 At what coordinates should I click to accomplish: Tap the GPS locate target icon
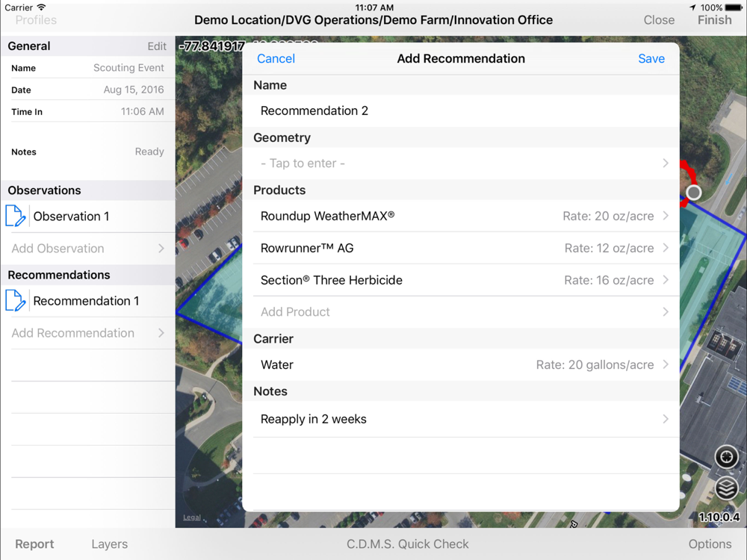point(726,457)
